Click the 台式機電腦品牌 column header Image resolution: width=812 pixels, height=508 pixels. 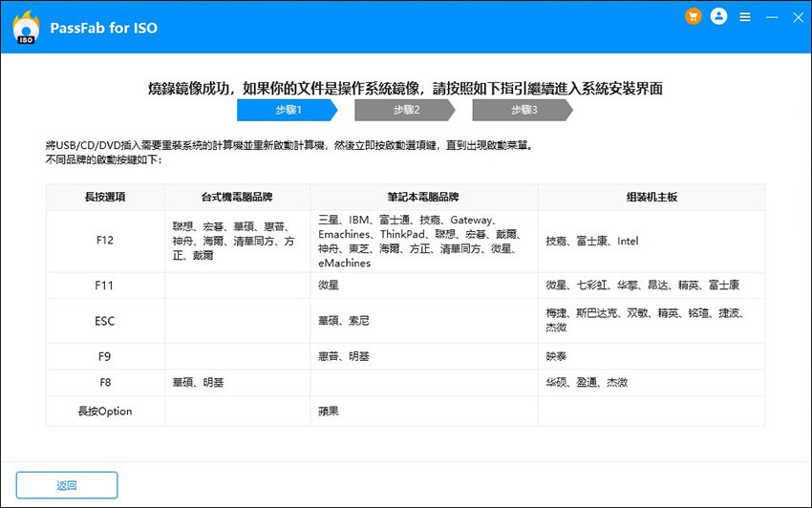coord(237,198)
